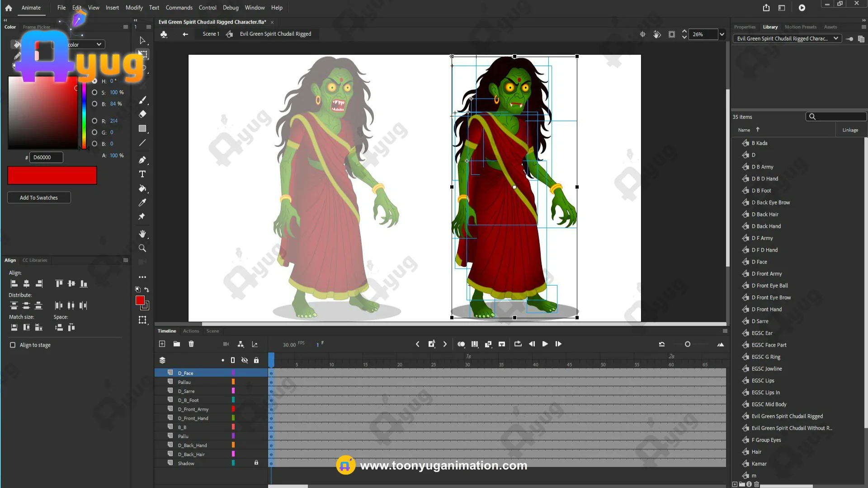Select the Hand tool
Viewport: 868px width, 488px height.
(x=142, y=234)
